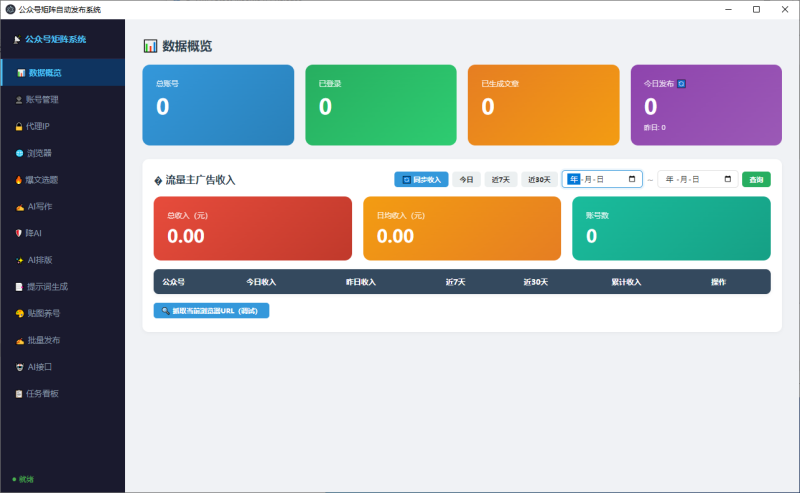Click the 总账号 blue stat card
Image resolution: width=800 pixels, height=493 pixels.
[218, 105]
